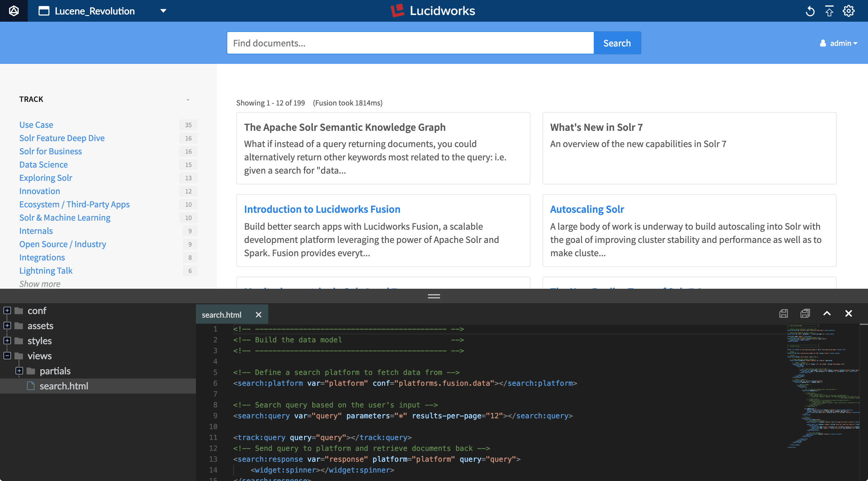Image resolution: width=868 pixels, height=481 pixels.
Task: Open Introduction to Lucidworks Fusion result
Action: click(x=322, y=209)
